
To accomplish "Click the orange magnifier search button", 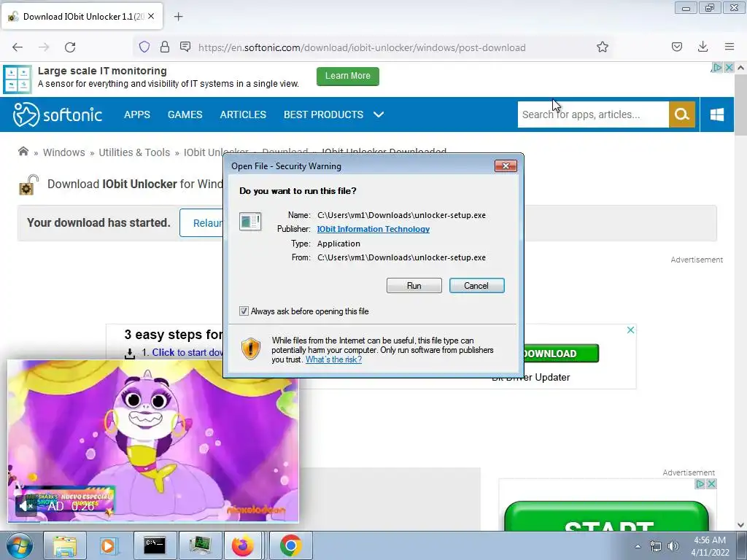I will [x=682, y=114].
